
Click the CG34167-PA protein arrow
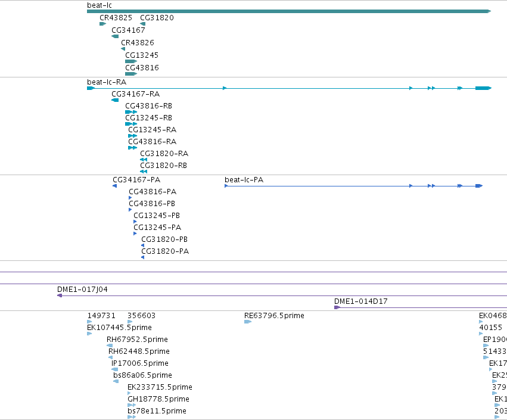click(x=115, y=186)
